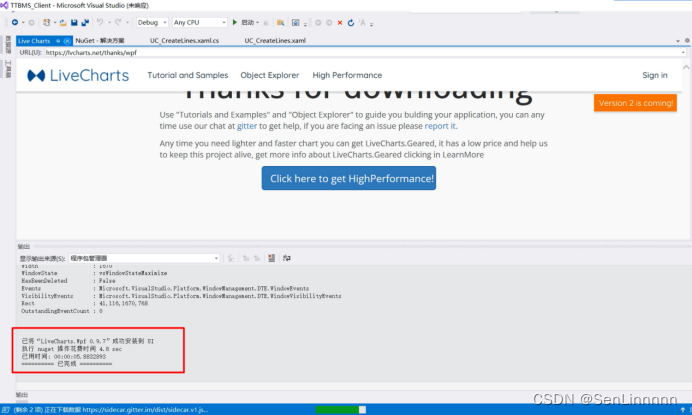Click the 'OutstandingEventCount : 0' line
This screenshot has width=692, height=415.
coord(62,311)
